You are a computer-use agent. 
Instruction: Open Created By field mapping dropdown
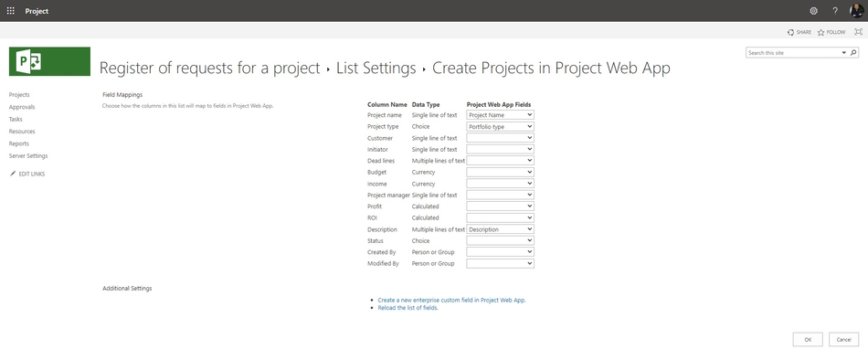pyautogui.click(x=500, y=252)
